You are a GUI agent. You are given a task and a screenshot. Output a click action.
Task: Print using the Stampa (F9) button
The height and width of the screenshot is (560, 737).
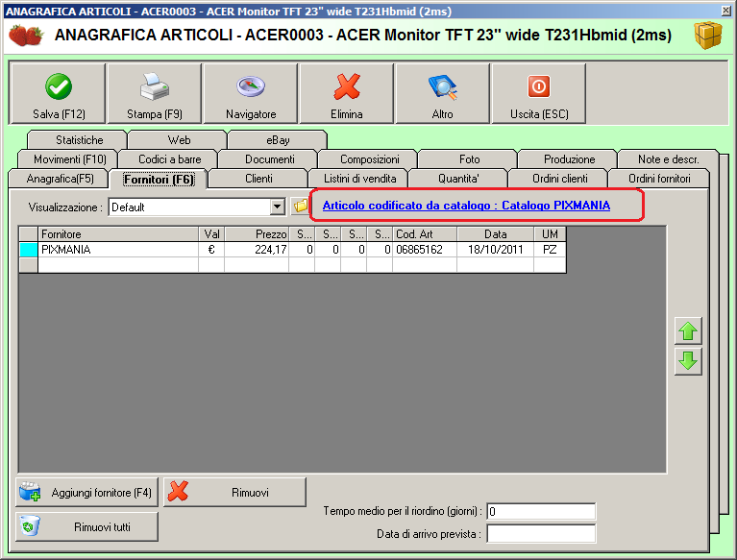tap(155, 94)
